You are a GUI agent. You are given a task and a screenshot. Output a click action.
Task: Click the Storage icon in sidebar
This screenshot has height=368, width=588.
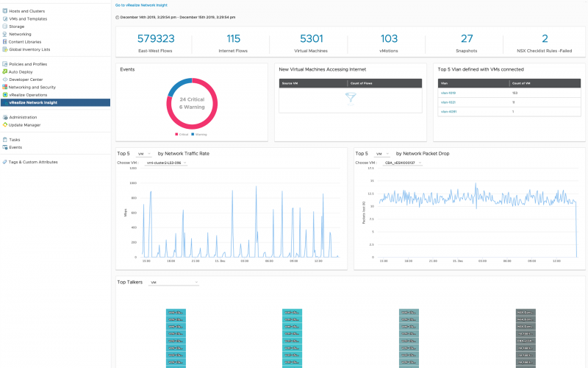(5, 26)
